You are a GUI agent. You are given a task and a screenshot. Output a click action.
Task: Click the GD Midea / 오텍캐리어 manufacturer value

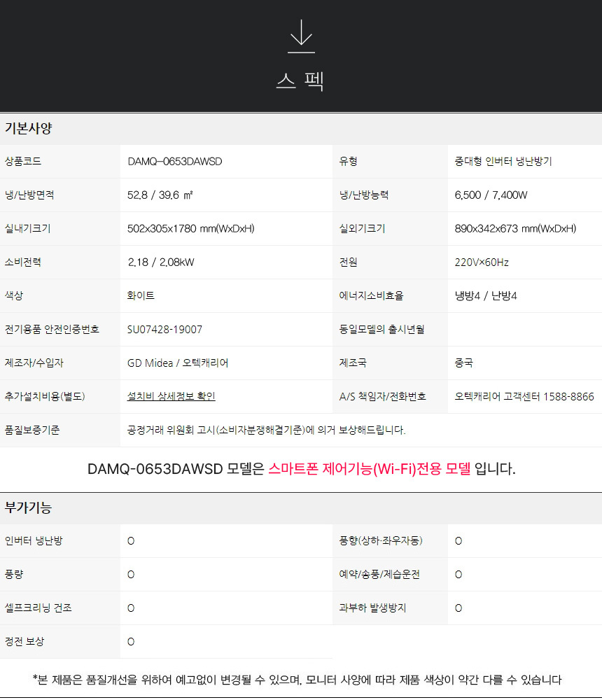[178, 363]
